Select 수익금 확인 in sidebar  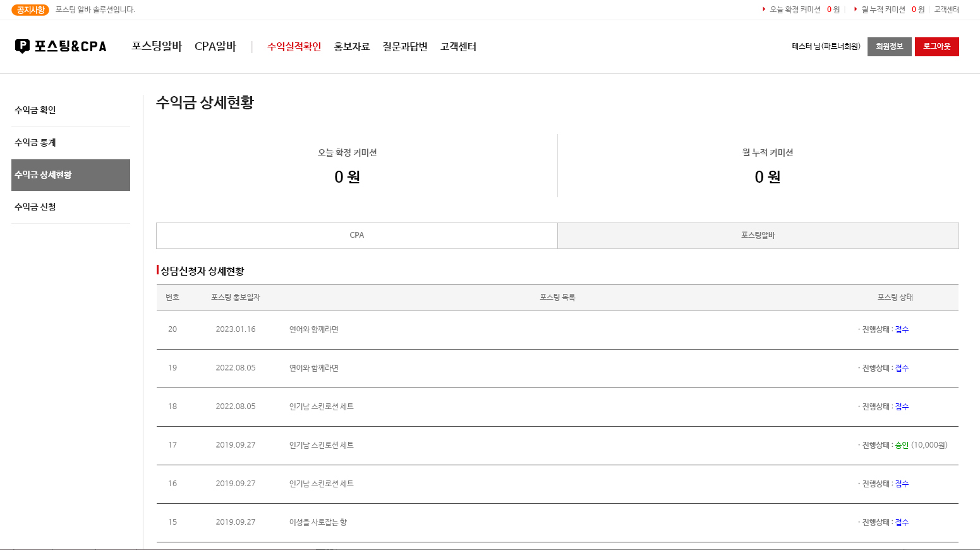pyautogui.click(x=35, y=110)
